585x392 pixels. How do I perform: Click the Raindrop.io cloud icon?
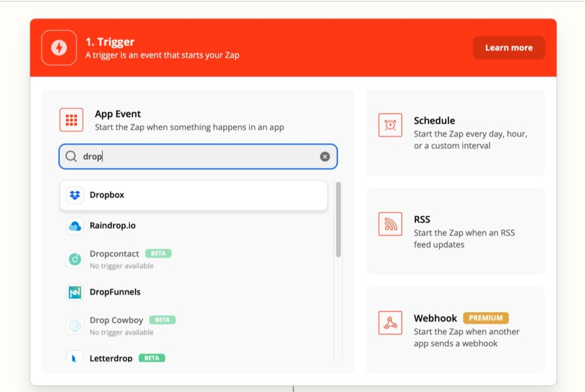[x=75, y=226]
